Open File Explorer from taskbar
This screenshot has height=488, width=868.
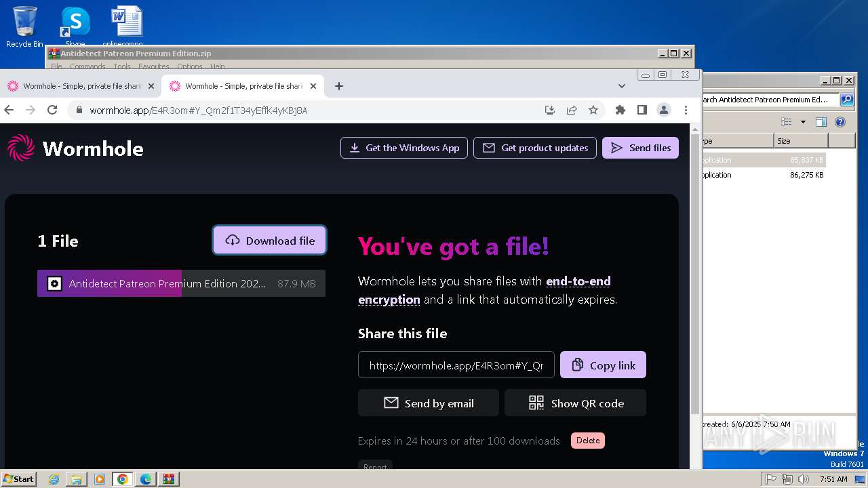(77, 479)
